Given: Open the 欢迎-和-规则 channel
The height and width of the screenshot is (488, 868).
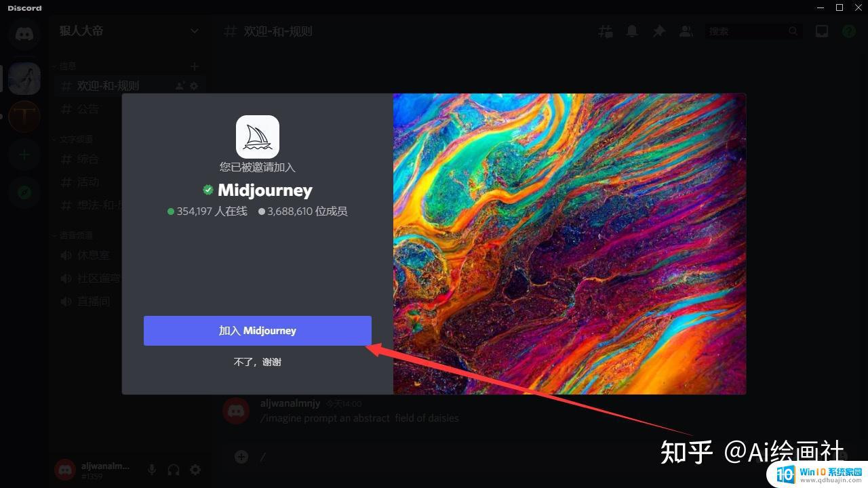Looking at the screenshot, I should point(129,86).
